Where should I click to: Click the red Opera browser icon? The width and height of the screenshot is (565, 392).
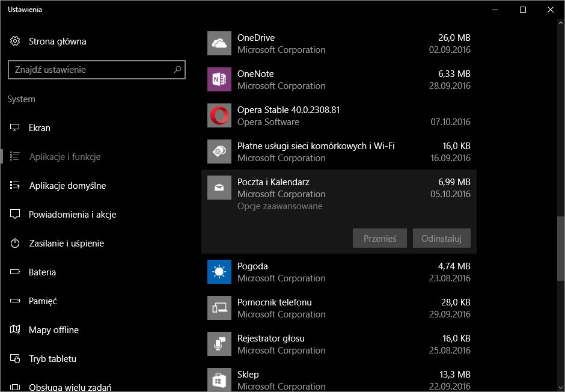point(219,115)
